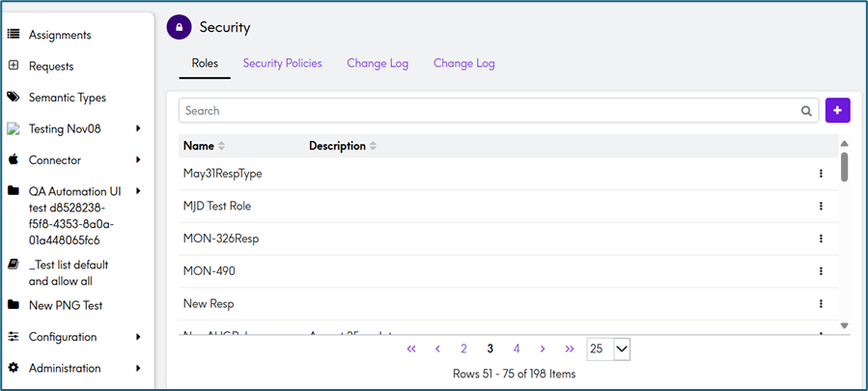
Task: Click the table scrollbar down arrow
Action: tap(844, 325)
